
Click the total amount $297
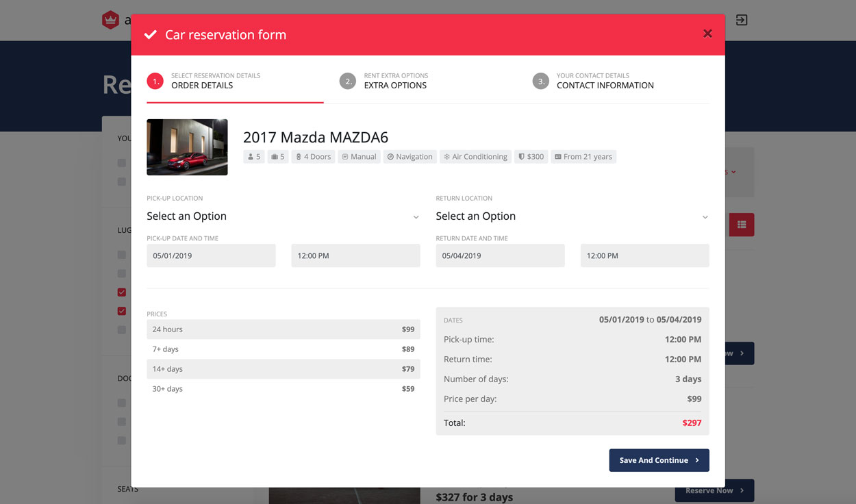tap(692, 423)
